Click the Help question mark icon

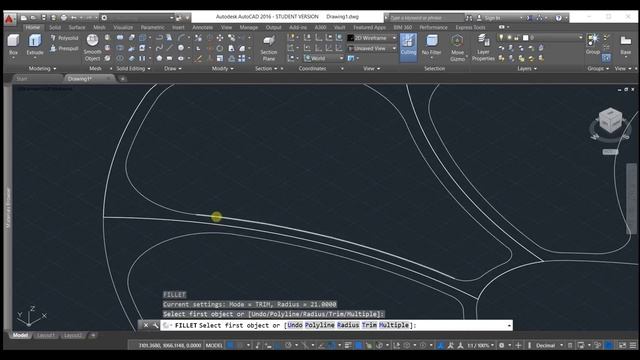pos(558,18)
